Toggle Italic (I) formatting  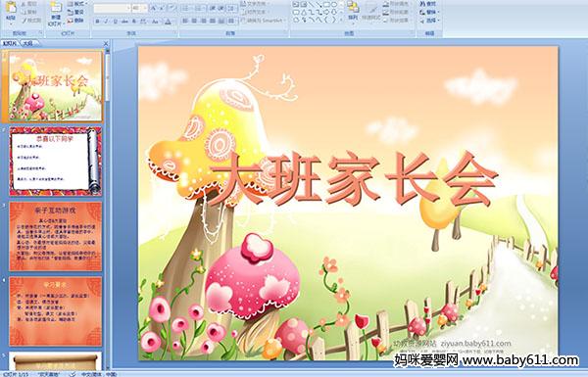[x=106, y=22]
